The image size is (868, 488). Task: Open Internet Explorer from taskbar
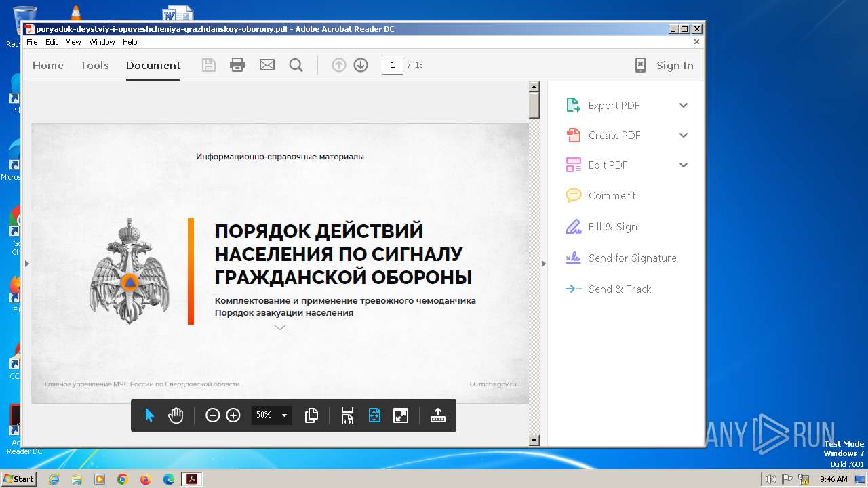pos(54,479)
